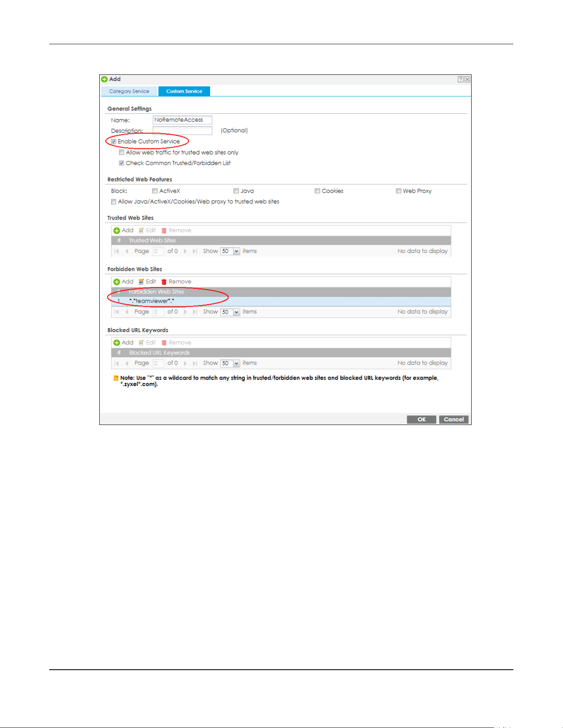563x728 pixels.
Task: Click next page arrow in Forbidden Web Sites pager
Action: tap(185, 312)
